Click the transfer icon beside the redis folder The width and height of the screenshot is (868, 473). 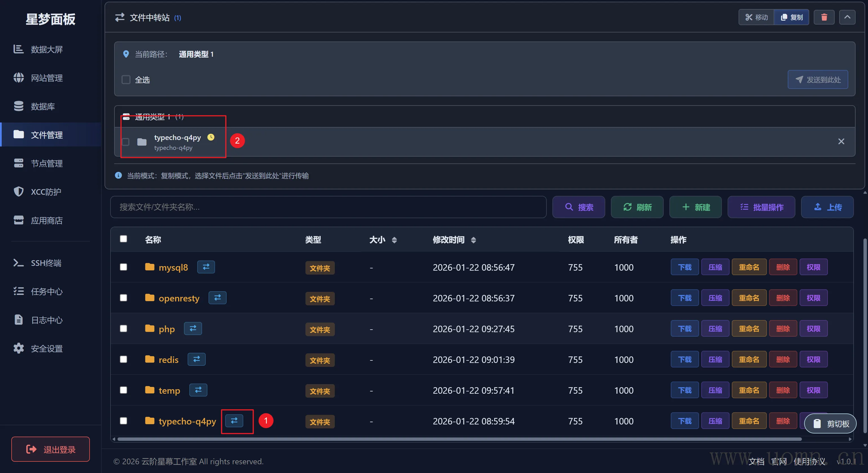(x=196, y=359)
